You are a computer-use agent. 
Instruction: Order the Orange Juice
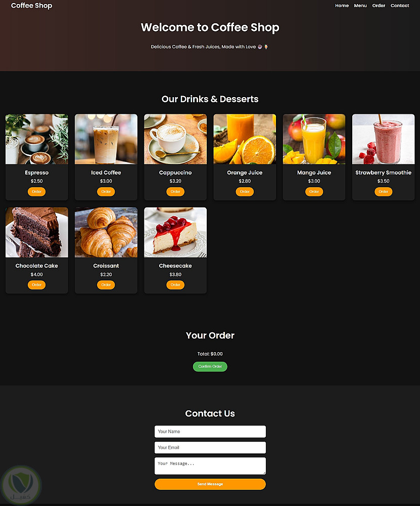pyautogui.click(x=245, y=192)
